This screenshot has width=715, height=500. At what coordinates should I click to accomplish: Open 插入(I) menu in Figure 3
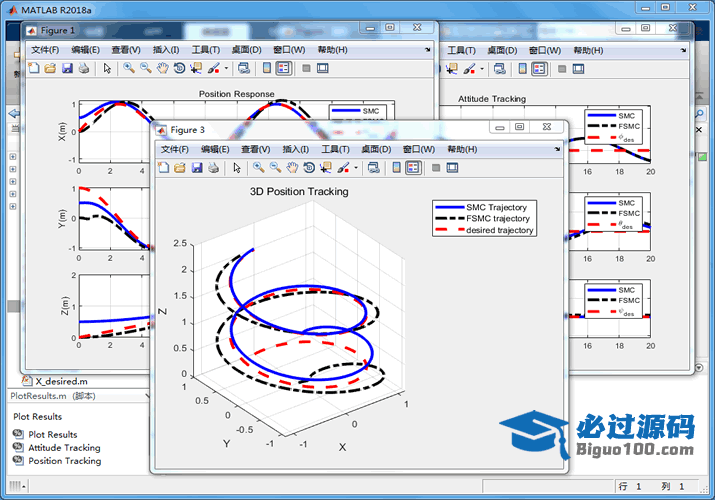click(x=295, y=149)
